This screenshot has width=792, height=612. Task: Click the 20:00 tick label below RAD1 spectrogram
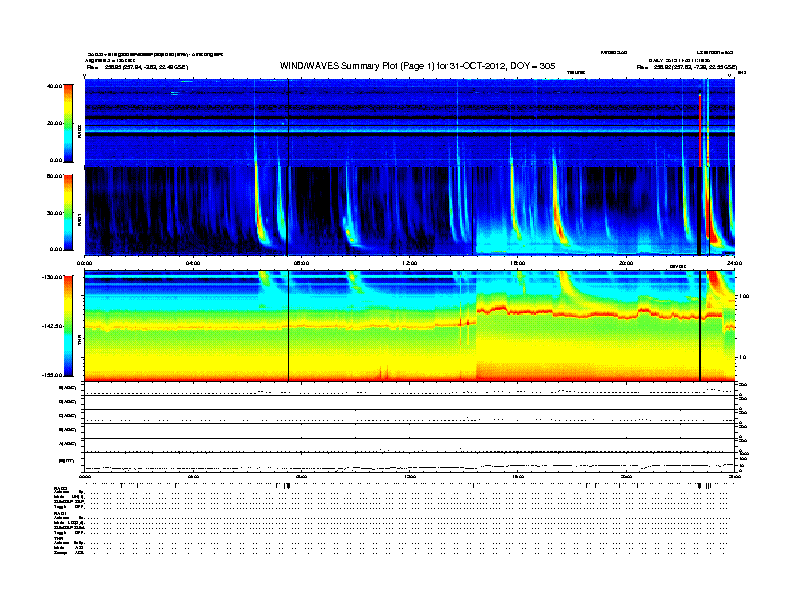(x=626, y=263)
